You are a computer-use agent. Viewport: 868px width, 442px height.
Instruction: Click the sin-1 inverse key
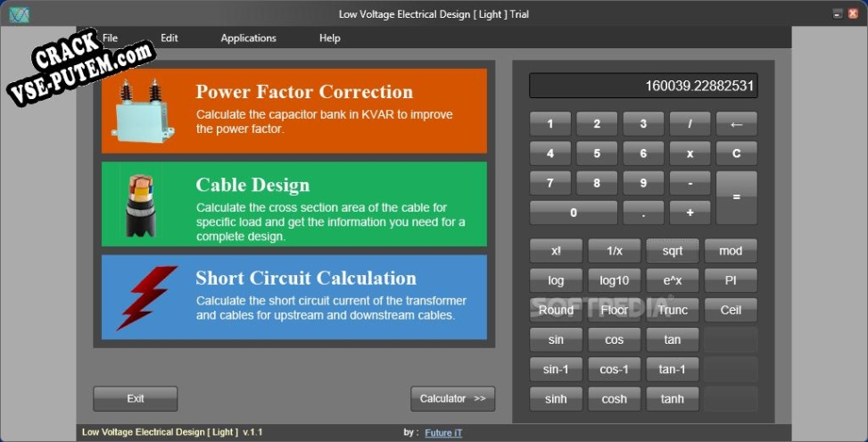click(x=556, y=370)
